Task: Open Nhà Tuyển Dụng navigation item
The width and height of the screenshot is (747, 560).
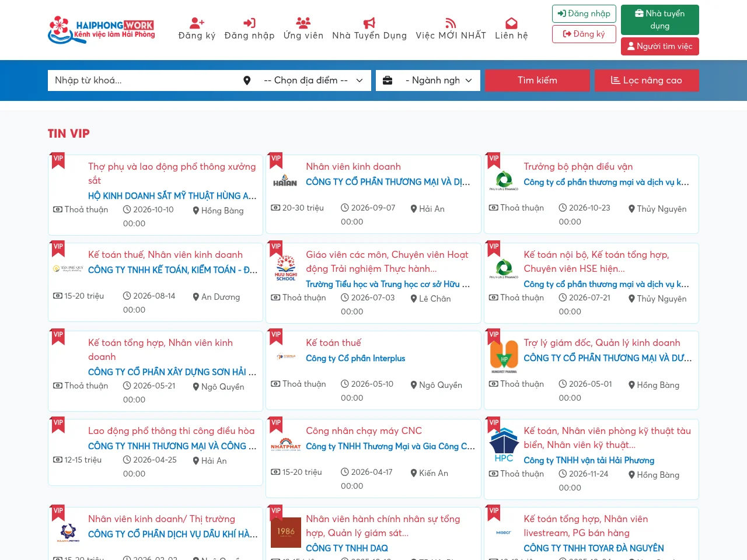Action: [x=369, y=29]
